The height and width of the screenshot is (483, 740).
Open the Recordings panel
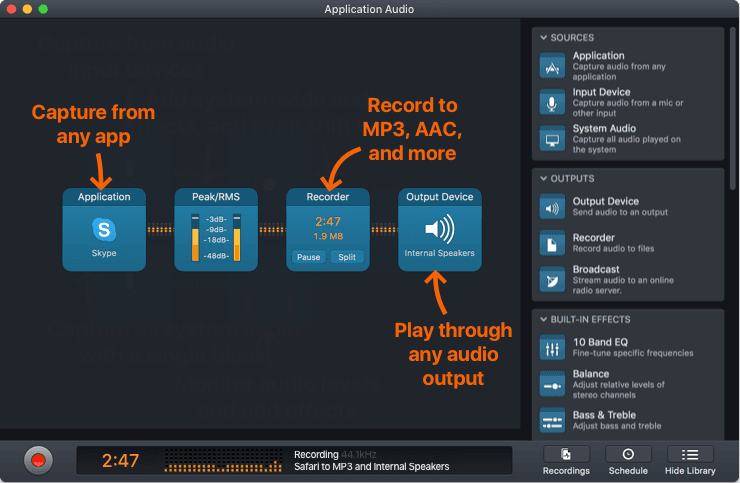566,460
